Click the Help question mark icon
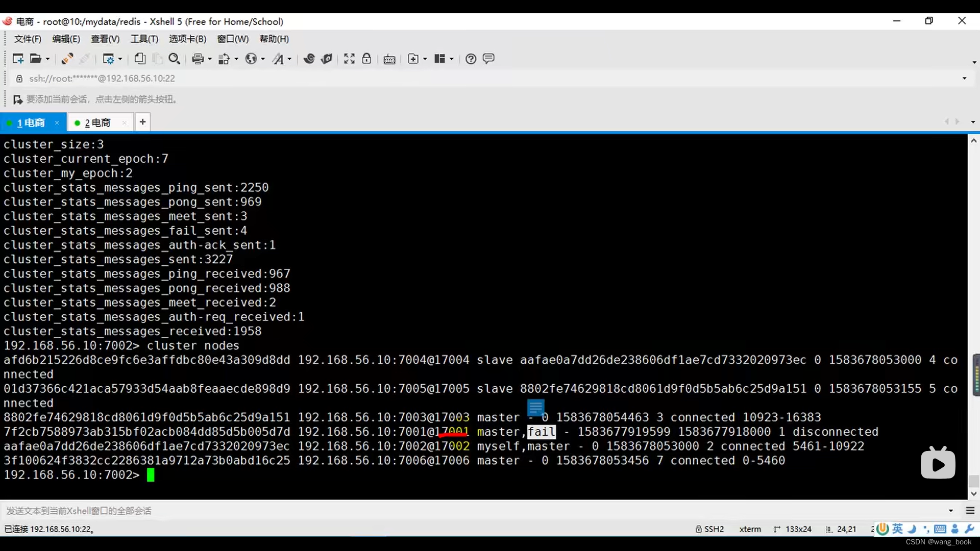Image resolution: width=980 pixels, height=551 pixels. (x=471, y=59)
